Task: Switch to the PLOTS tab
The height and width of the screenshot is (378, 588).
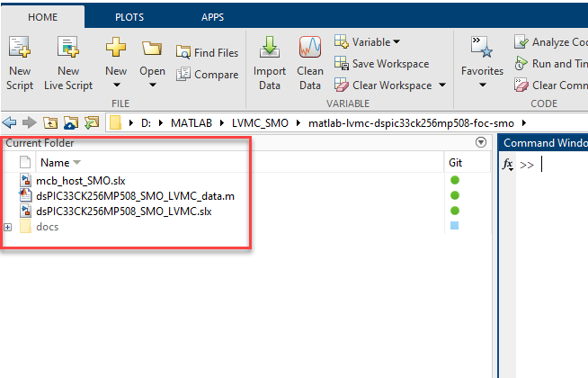Action: pyautogui.click(x=129, y=17)
